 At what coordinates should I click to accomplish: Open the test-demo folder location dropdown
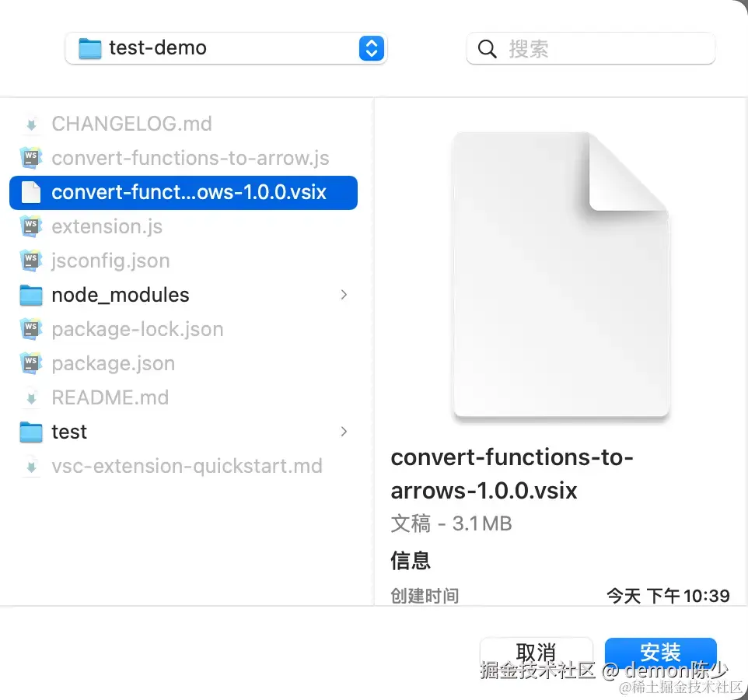[x=372, y=48]
